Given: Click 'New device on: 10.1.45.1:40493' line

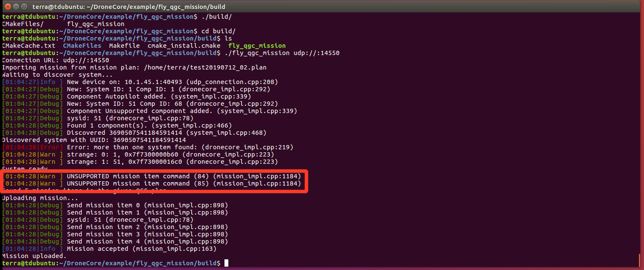Looking at the screenshot, I should click(x=140, y=82).
